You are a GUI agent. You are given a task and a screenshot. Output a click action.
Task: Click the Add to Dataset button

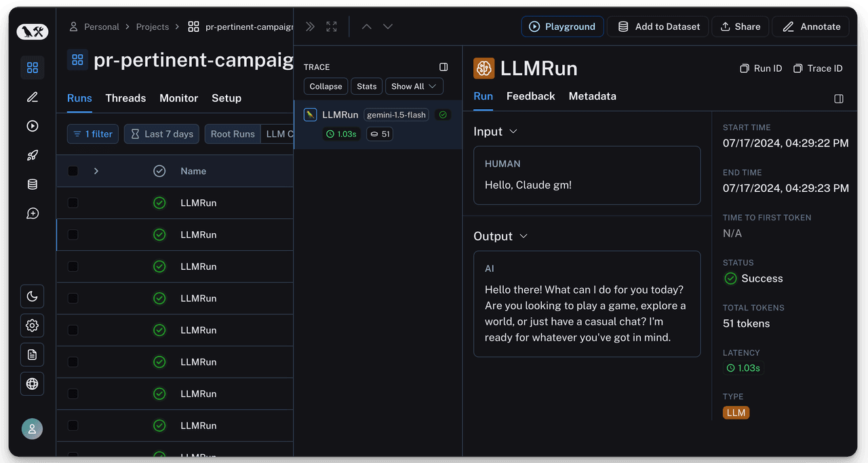[658, 26]
